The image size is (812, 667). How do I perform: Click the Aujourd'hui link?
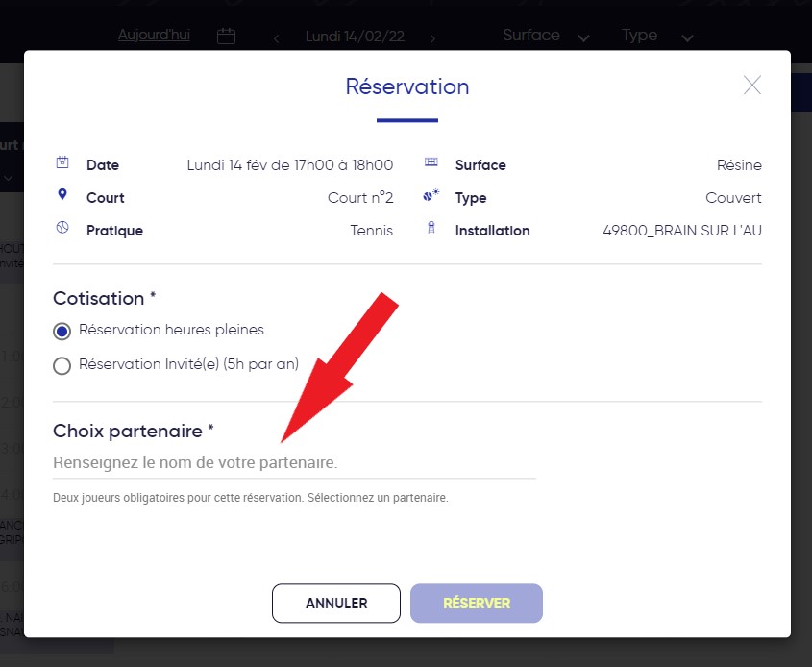tap(154, 35)
